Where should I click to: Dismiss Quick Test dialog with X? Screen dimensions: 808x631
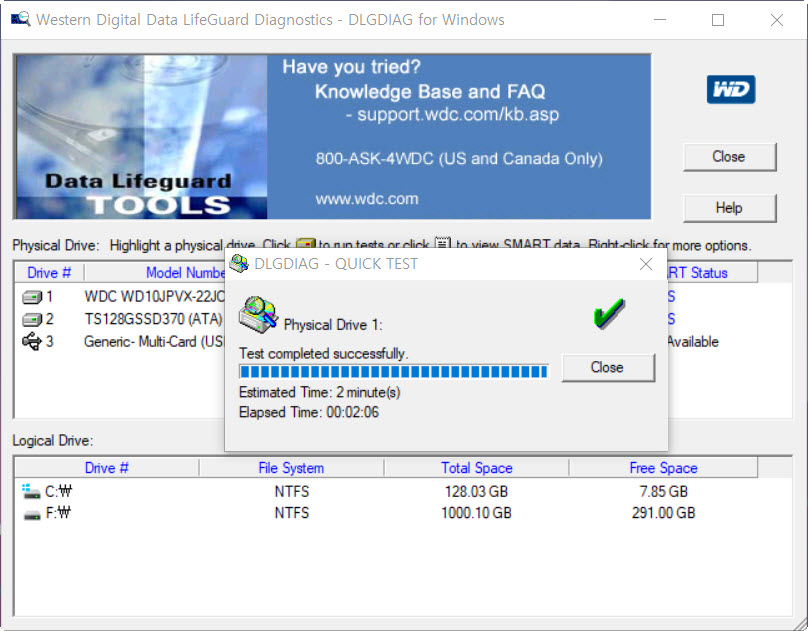click(x=646, y=264)
